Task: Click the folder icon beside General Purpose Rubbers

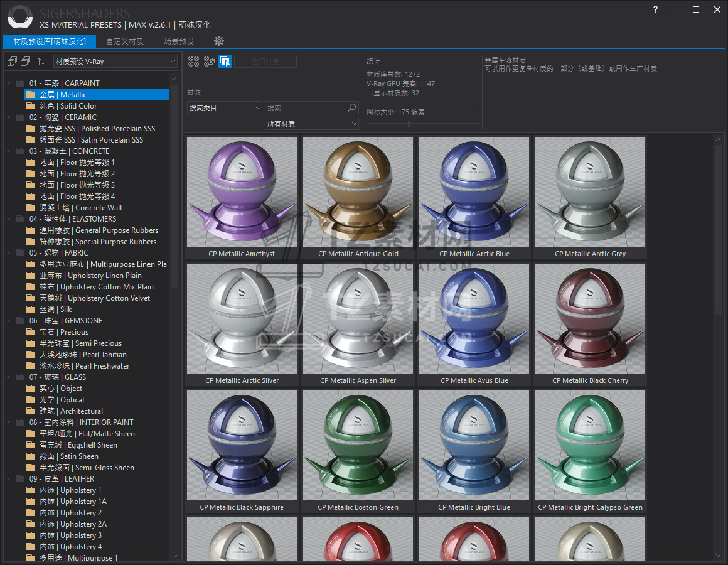Action: coord(31,230)
